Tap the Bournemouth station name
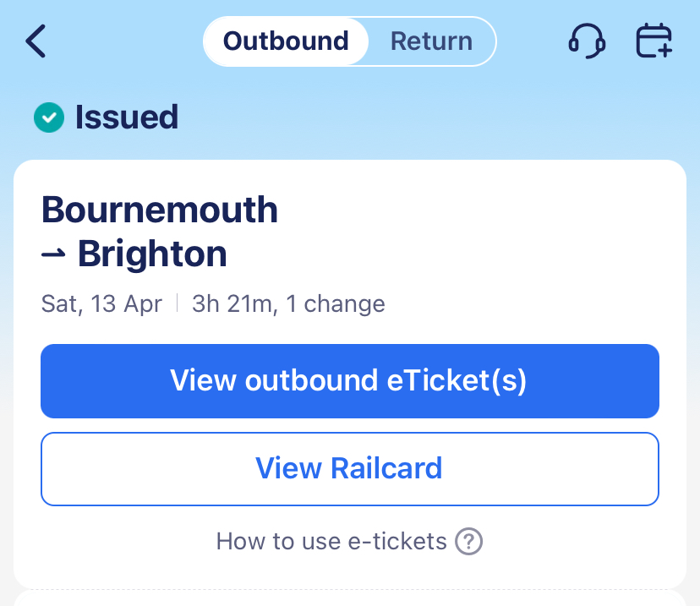The image size is (700, 606). [x=160, y=210]
